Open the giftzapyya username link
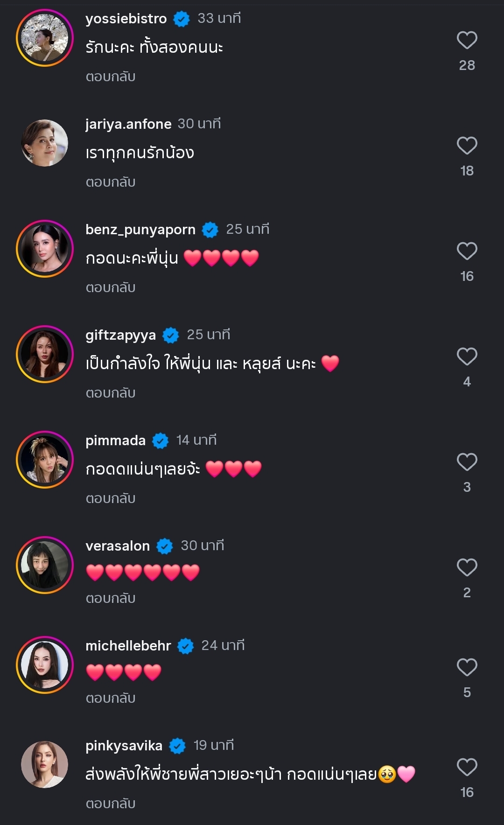The width and height of the screenshot is (504, 825). (120, 335)
